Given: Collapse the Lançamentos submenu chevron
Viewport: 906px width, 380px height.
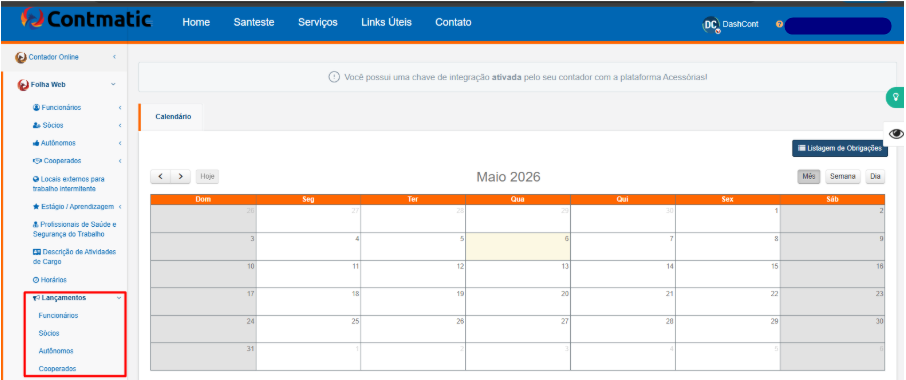Looking at the screenshot, I should [119, 298].
